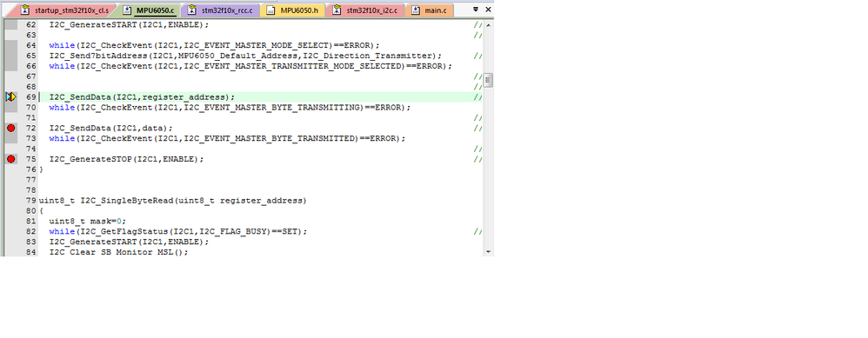Click the MPU6050.c file icon
868x338 pixels.
click(127, 10)
